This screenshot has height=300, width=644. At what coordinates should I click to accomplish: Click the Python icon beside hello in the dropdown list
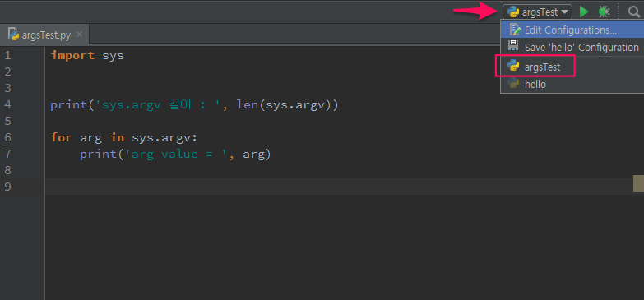(x=513, y=84)
